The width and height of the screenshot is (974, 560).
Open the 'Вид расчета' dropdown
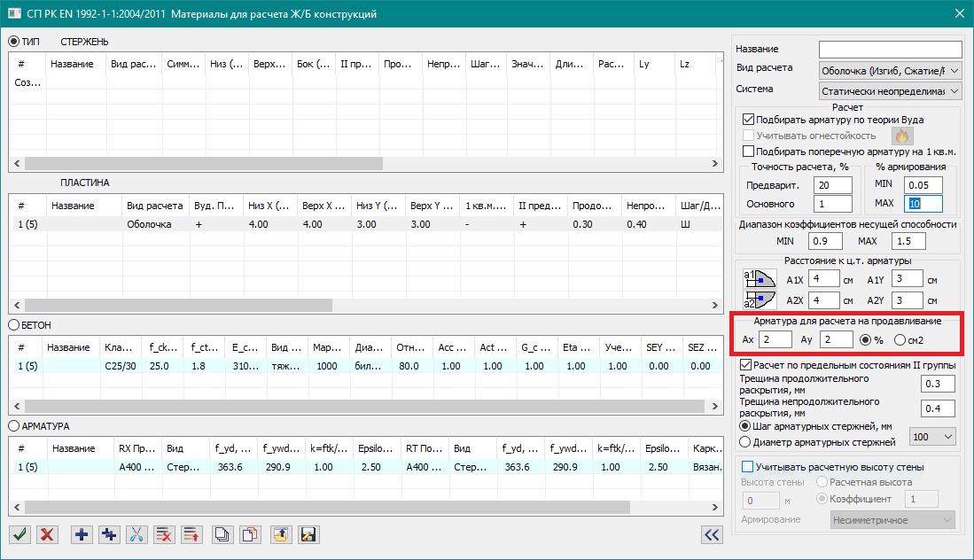tap(890, 70)
